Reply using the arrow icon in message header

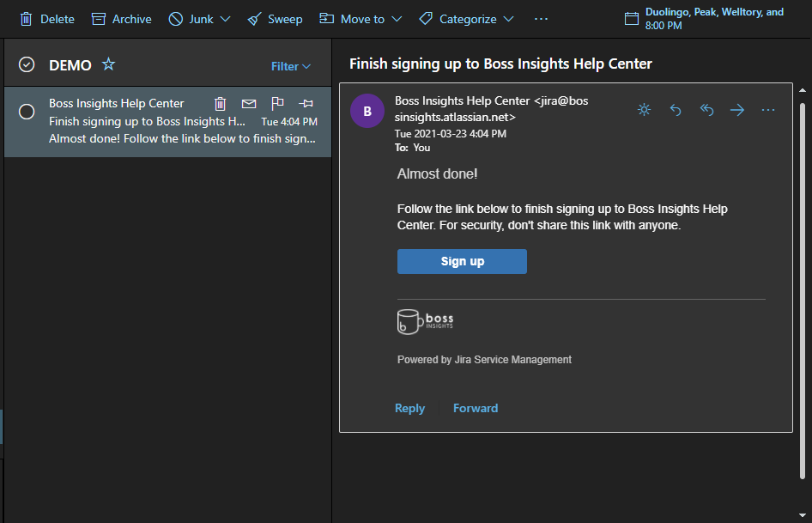coord(676,110)
